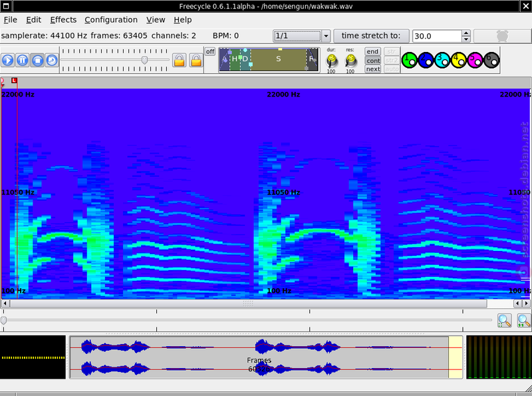The width and height of the screenshot is (532, 396).
Task: Click the red 'L' loop marker
Action: coord(14,81)
